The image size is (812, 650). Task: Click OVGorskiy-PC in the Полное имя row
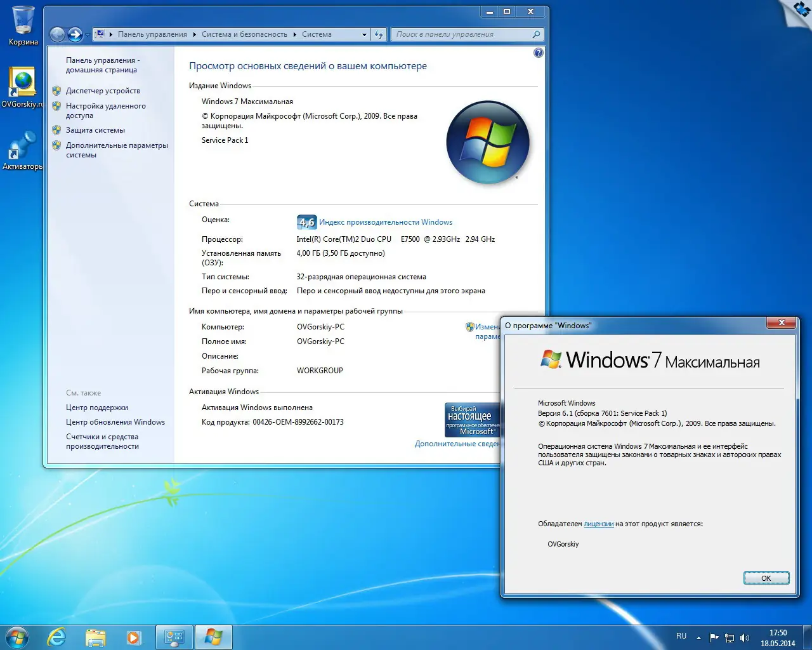click(320, 342)
